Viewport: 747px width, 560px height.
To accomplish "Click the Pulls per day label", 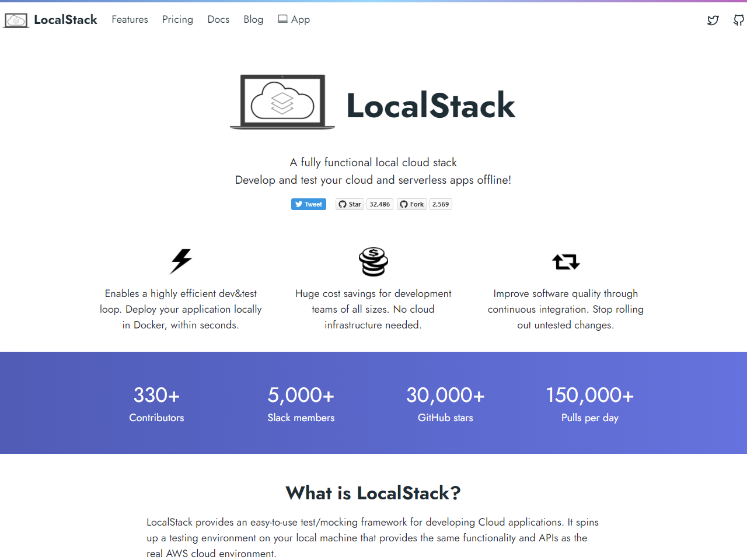I will coord(590,418).
